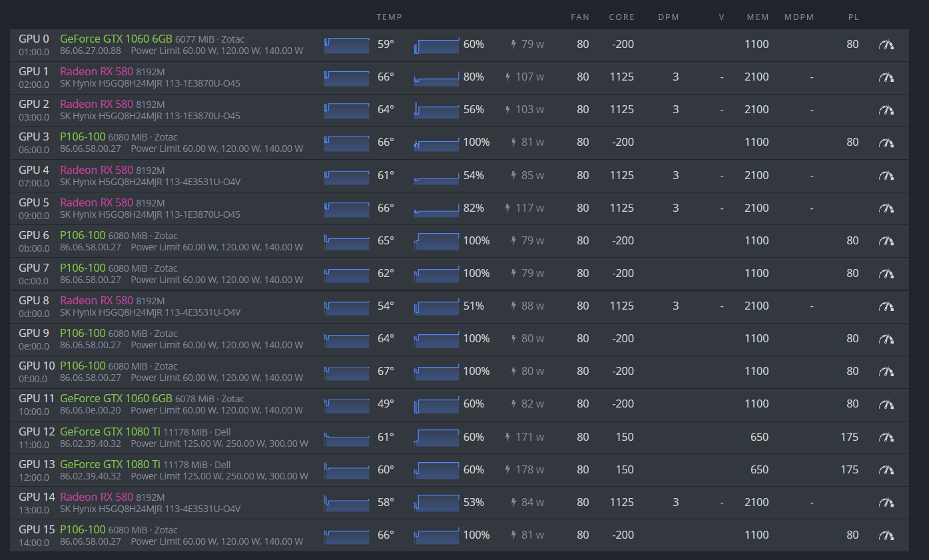Click the PL column header
Screen dimensions: 929x560
click(x=853, y=17)
